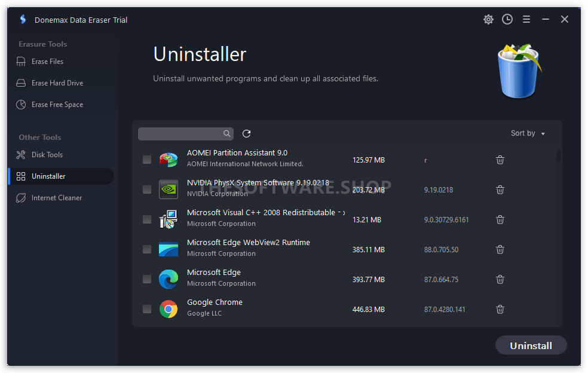Click '9.0.30729.6161' version value
Screen dimensions: 588x373
pyautogui.click(x=446, y=220)
